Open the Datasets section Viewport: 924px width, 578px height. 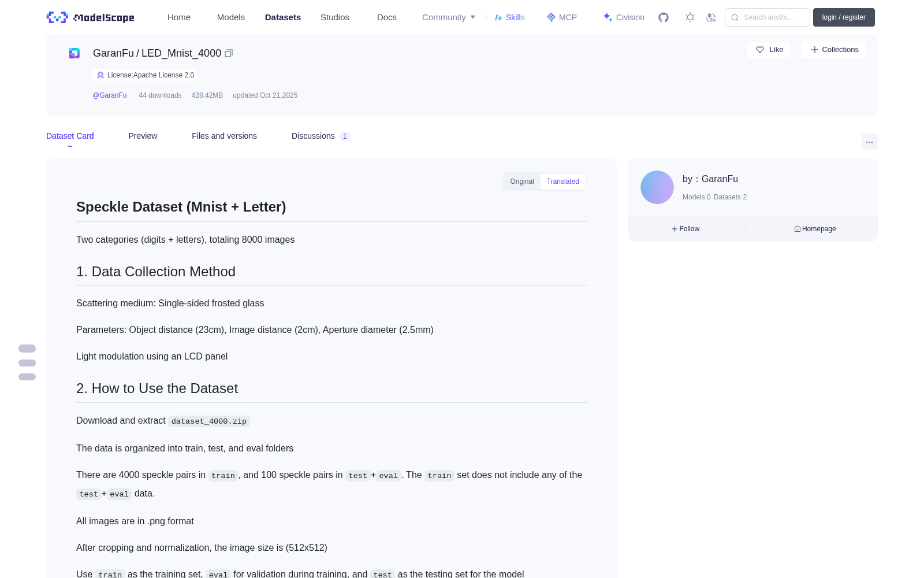tap(283, 17)
